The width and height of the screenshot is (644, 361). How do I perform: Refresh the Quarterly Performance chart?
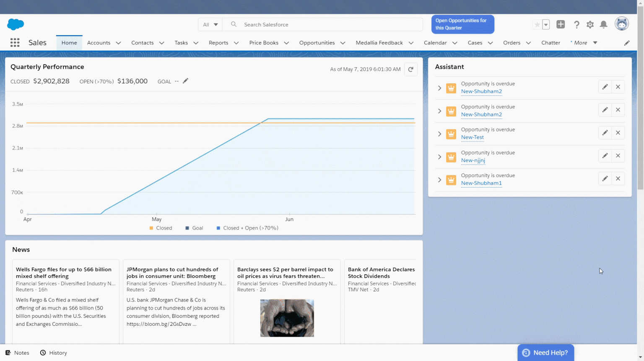click(411, 70)
